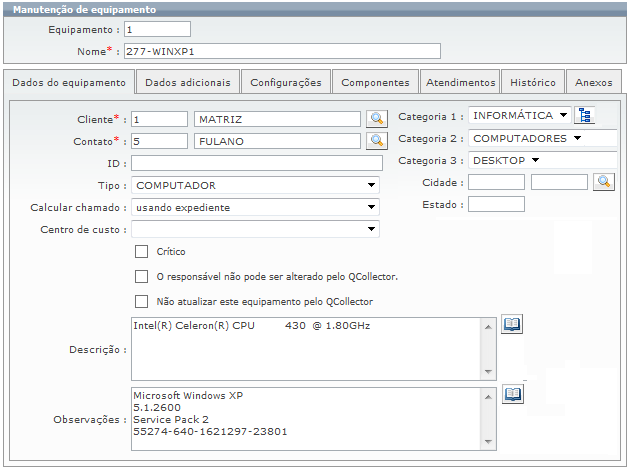Select the Componentes tab
This screenshot has width=630, height=470.
coord(375,82)
